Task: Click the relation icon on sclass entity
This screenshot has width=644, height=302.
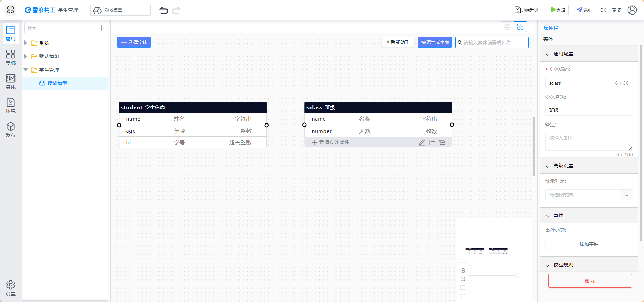Action: coord(442,143)
